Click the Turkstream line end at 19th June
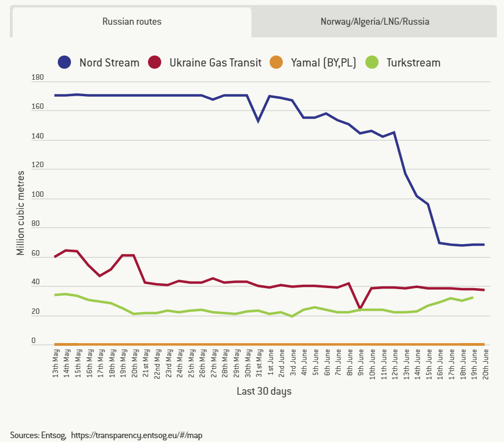Screen dimensions: 504x442 (473, 297)
